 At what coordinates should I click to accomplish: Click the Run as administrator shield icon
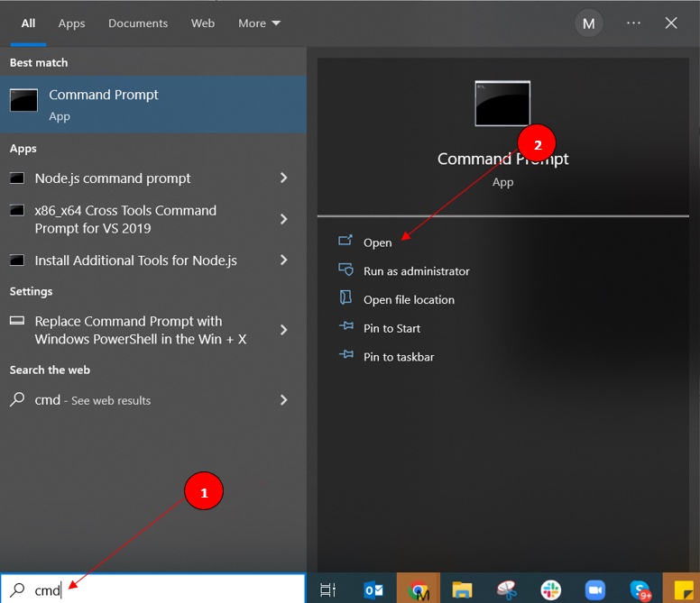click(345, 269)
